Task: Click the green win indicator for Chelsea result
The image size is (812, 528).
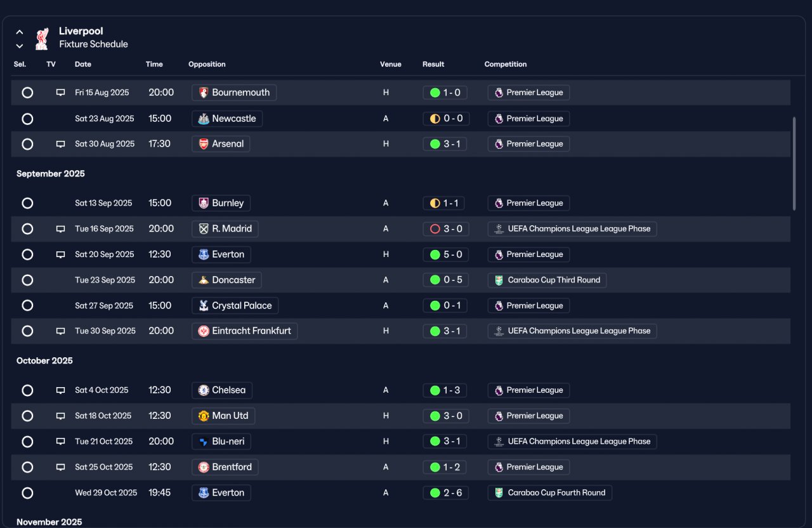Action: [435, 390]
